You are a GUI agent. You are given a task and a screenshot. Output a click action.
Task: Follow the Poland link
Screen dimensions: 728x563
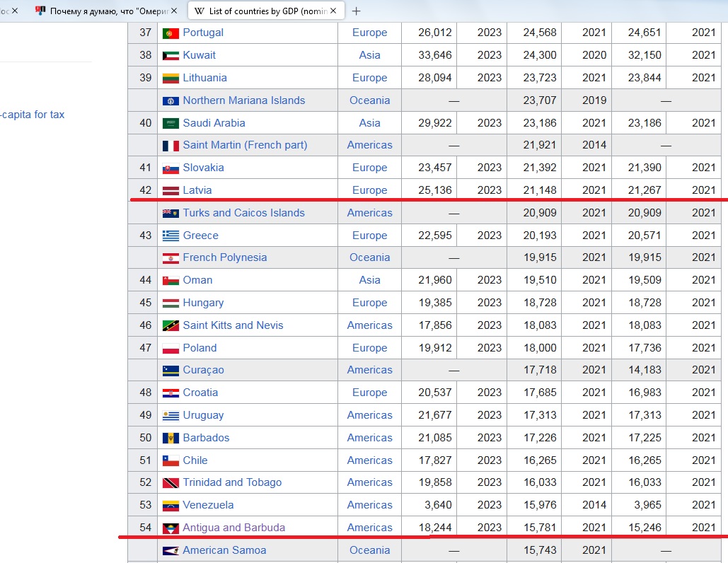point(200,348)
